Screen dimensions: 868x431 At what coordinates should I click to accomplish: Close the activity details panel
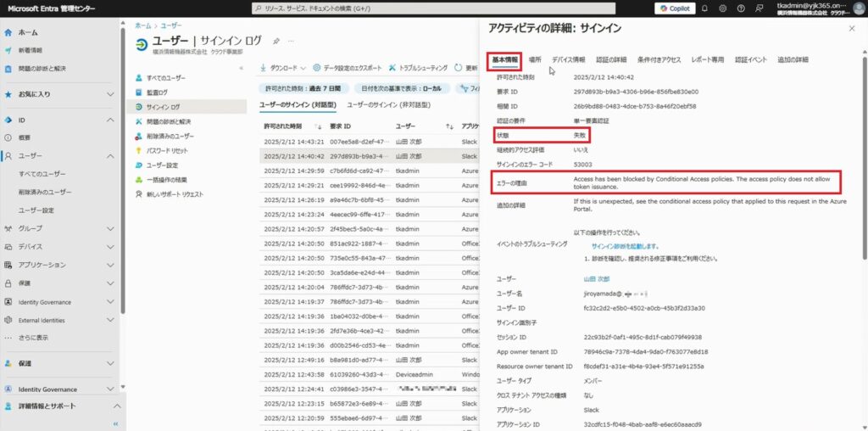851,29
